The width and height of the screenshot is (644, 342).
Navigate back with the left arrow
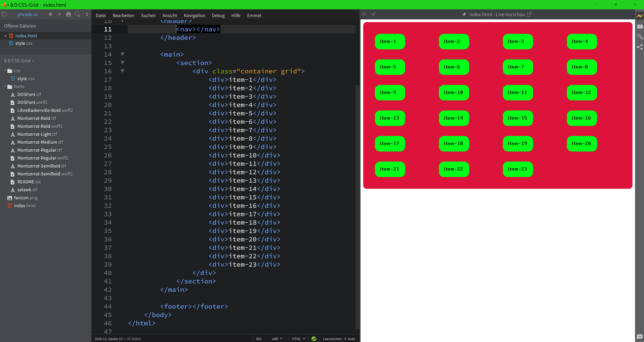tap(50, 14)
